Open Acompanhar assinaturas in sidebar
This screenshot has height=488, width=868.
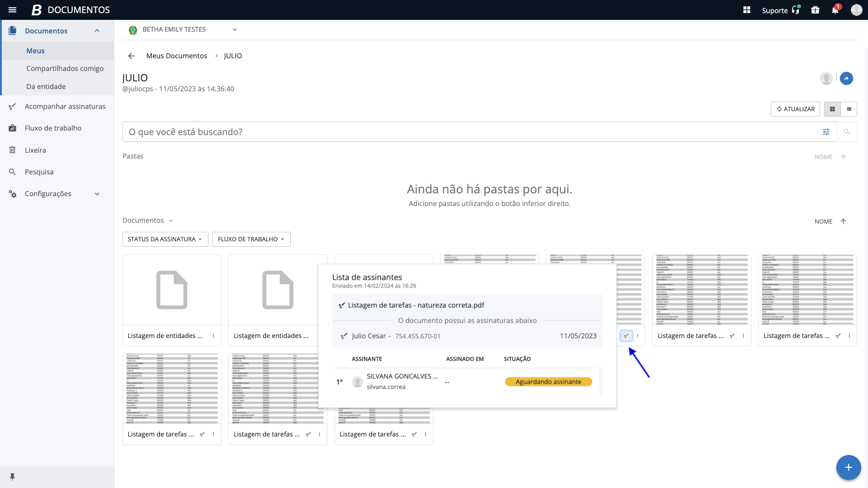click(65, 107)
